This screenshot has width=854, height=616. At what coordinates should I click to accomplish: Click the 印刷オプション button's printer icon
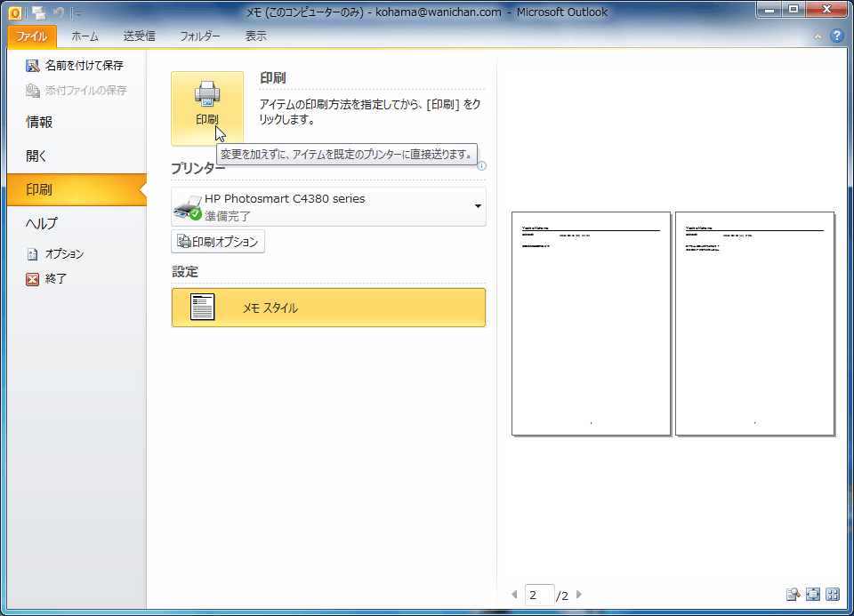183,242
